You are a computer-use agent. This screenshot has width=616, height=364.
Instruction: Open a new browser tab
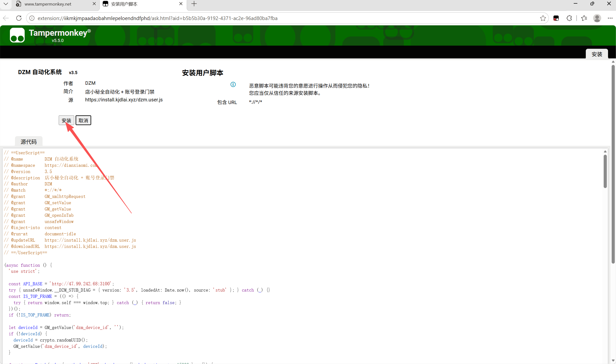point(194,4)
